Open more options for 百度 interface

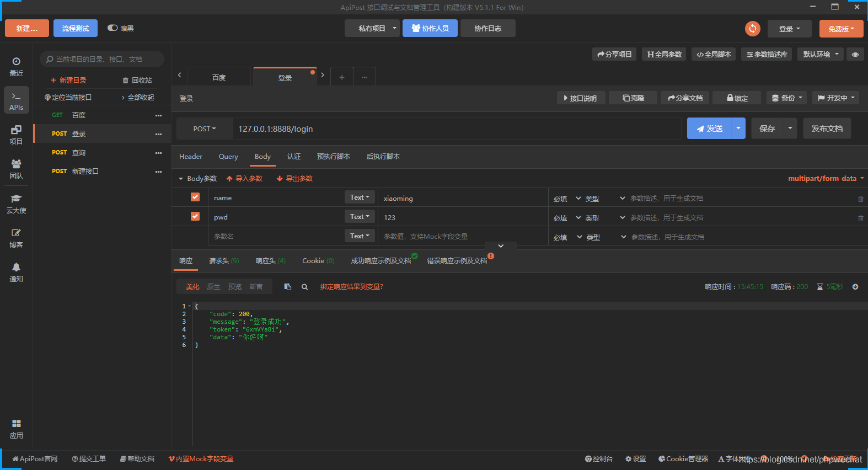[158, 115]
